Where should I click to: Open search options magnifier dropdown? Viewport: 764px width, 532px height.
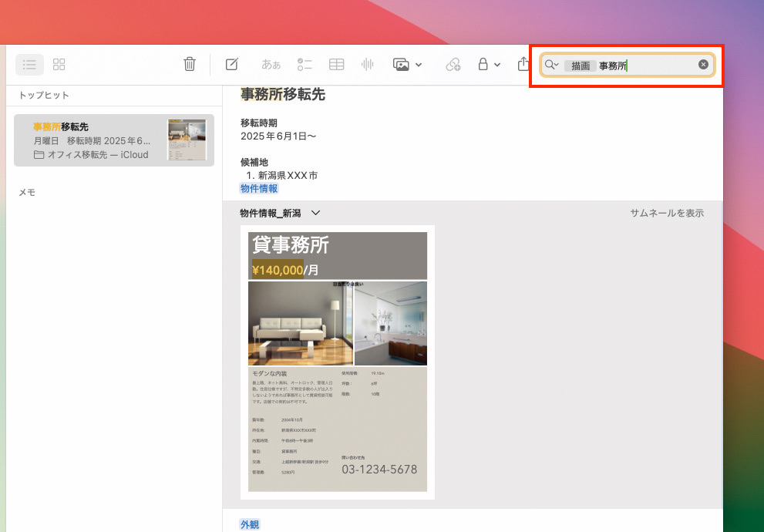coord(551,65)
